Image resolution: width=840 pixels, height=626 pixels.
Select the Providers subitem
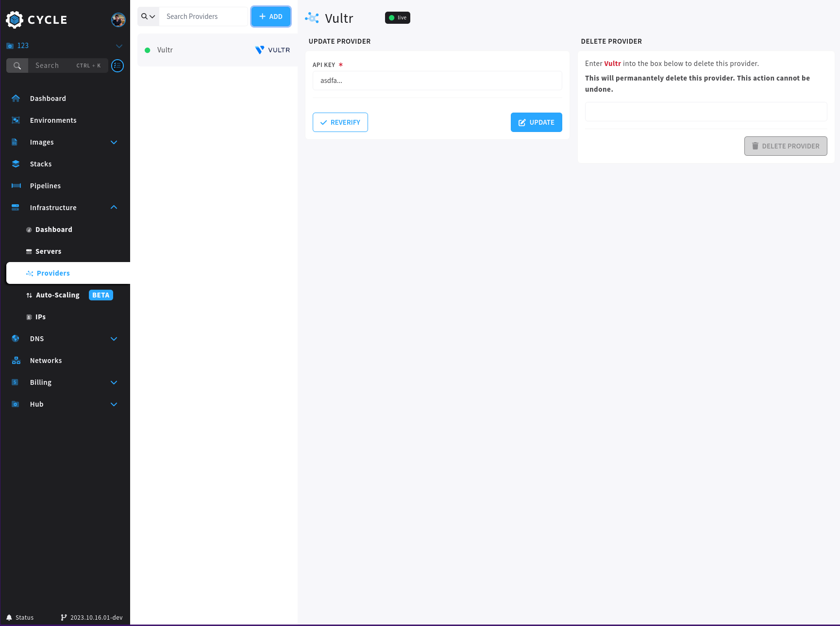click(53, 273)
